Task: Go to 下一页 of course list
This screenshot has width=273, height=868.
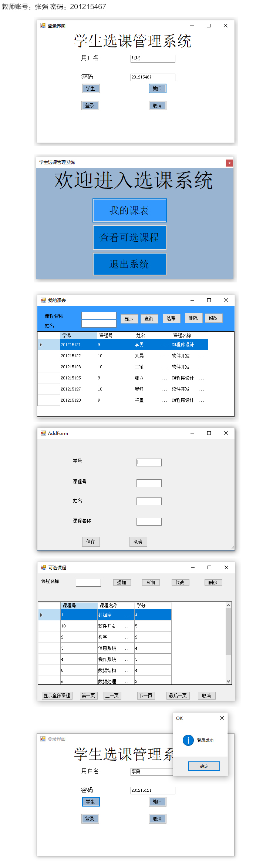Action: [x=146, y=696]
